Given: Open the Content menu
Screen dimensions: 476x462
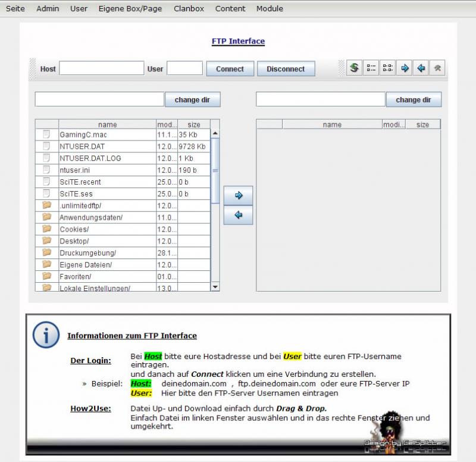Looking at the screenshot, I should 230,8.
